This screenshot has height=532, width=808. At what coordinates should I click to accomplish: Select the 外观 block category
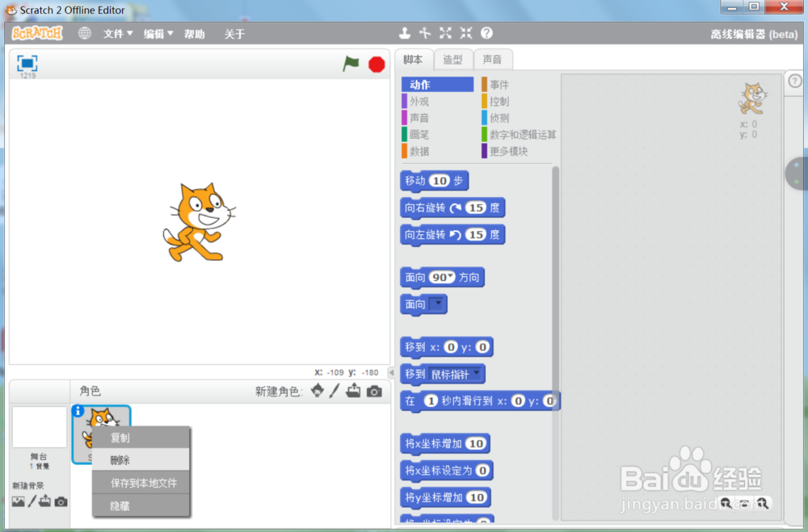pos(437,102)
